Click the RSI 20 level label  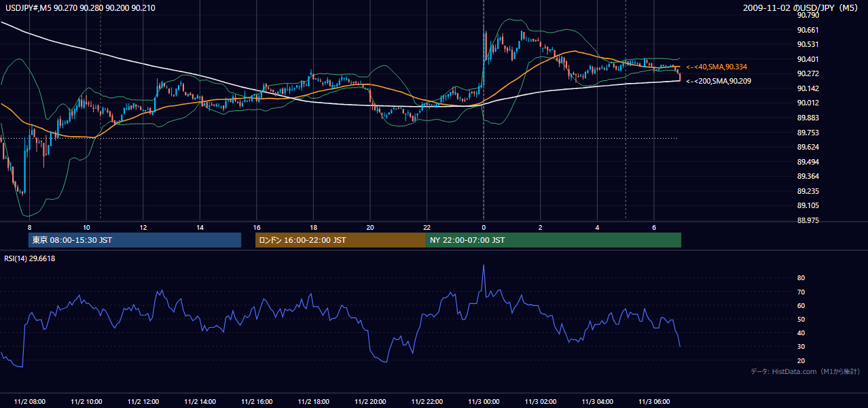click(x=801, y=360)
